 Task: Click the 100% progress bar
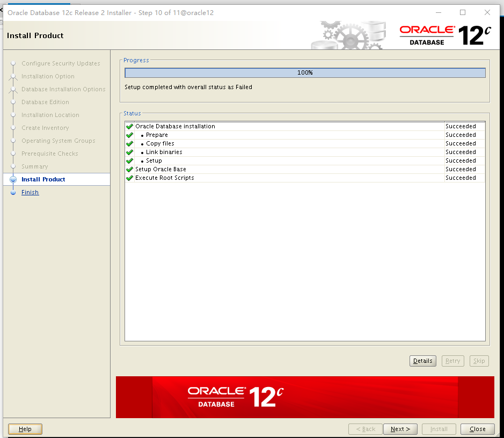coord(305,73)
